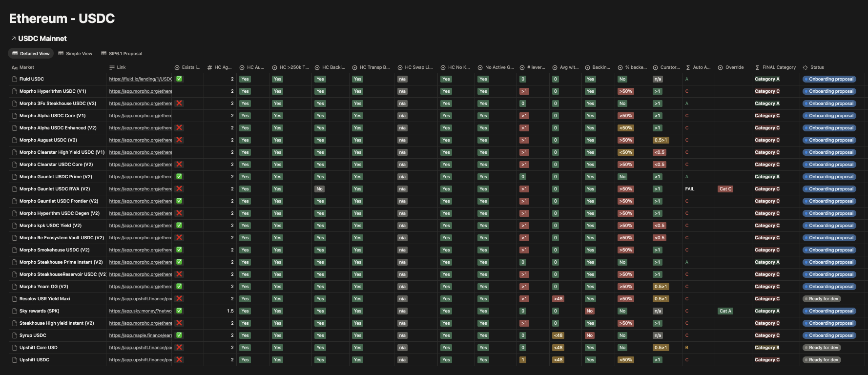Open the Override column header menu
The width and height of the screenshot is (868, 375).
(733, 67)
